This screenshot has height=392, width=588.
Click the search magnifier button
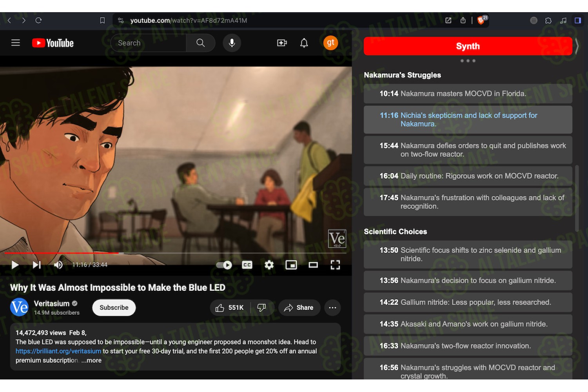pyautogui.click(x=200, y=43)
